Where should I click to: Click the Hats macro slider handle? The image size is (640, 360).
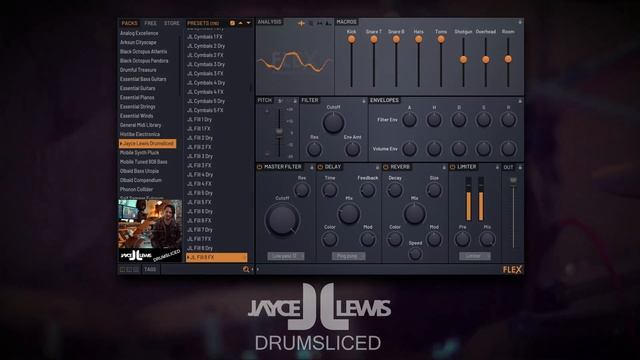point(418,39)
